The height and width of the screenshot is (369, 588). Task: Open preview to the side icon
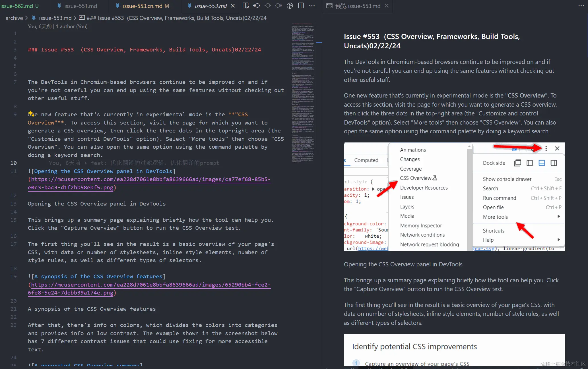(x=245, y=6)
